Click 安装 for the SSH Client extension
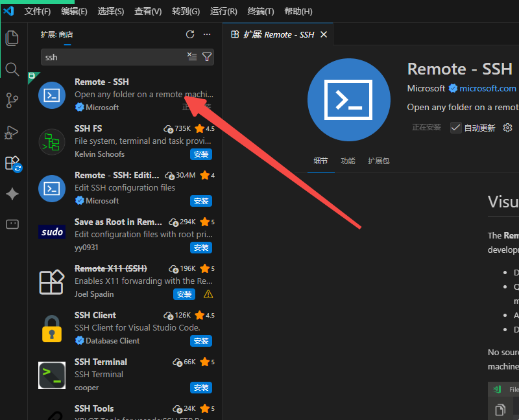Viewport: 519px width, 420px height. pyautogui.click(x=201, y=341)
